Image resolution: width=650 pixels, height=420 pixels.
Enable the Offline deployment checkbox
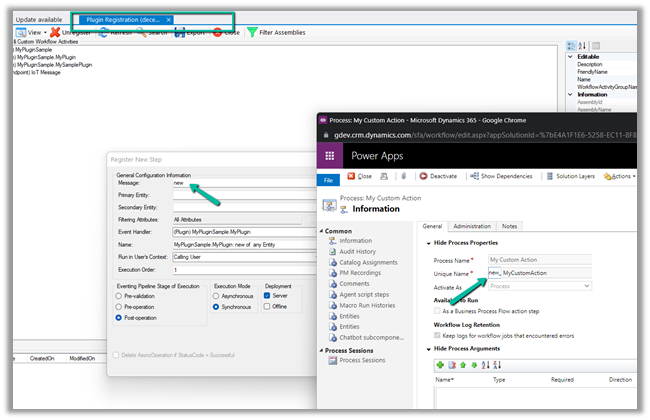tap(268, 307)
